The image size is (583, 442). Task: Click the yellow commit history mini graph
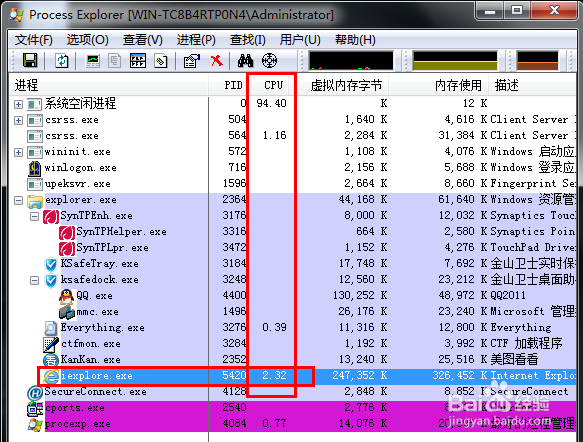click(455, 61)
